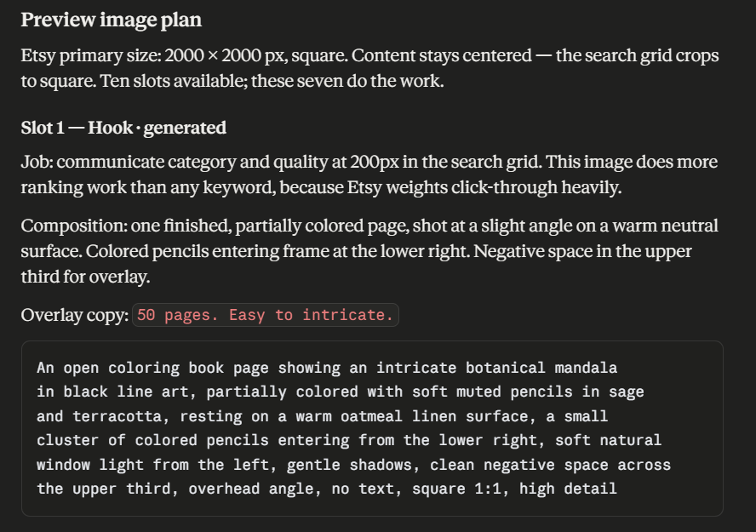
Task: Click inside the image prompt code block
Action: tap(372, 428)
